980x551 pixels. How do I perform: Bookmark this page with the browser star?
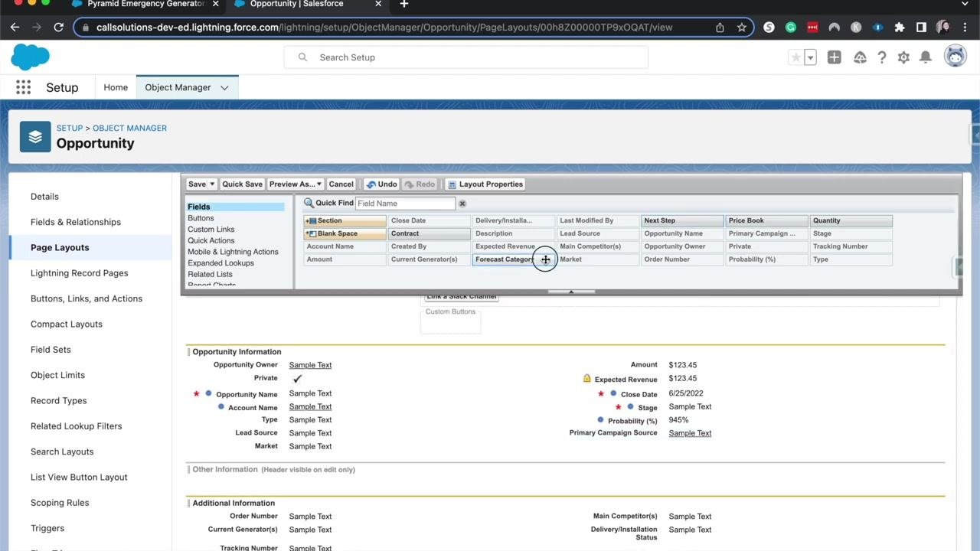point(741,27)
